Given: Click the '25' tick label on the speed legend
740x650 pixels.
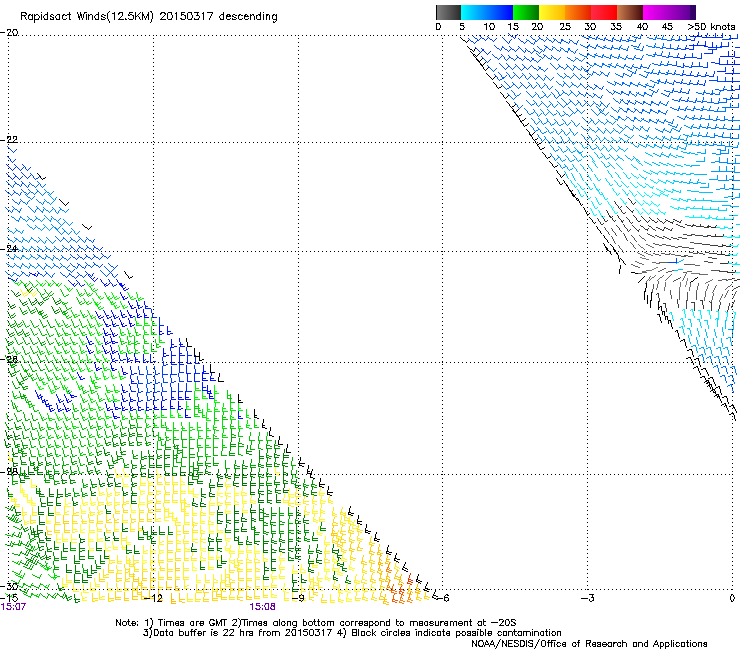Looking at the screenshot, I should point(565,27).
